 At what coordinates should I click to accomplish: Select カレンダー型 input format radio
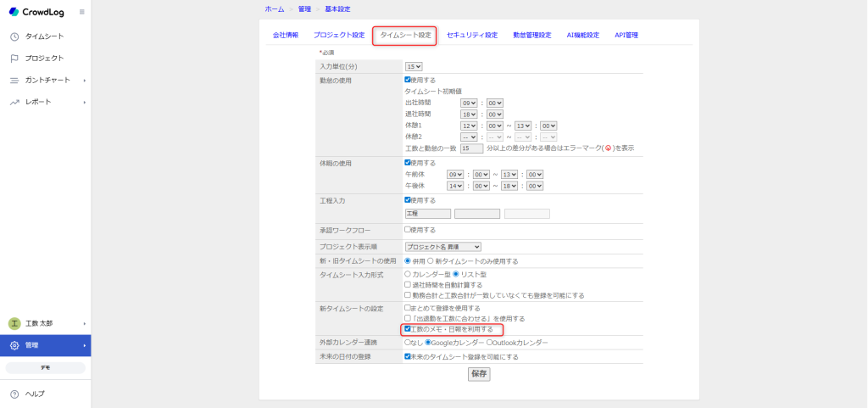[409, 275]
